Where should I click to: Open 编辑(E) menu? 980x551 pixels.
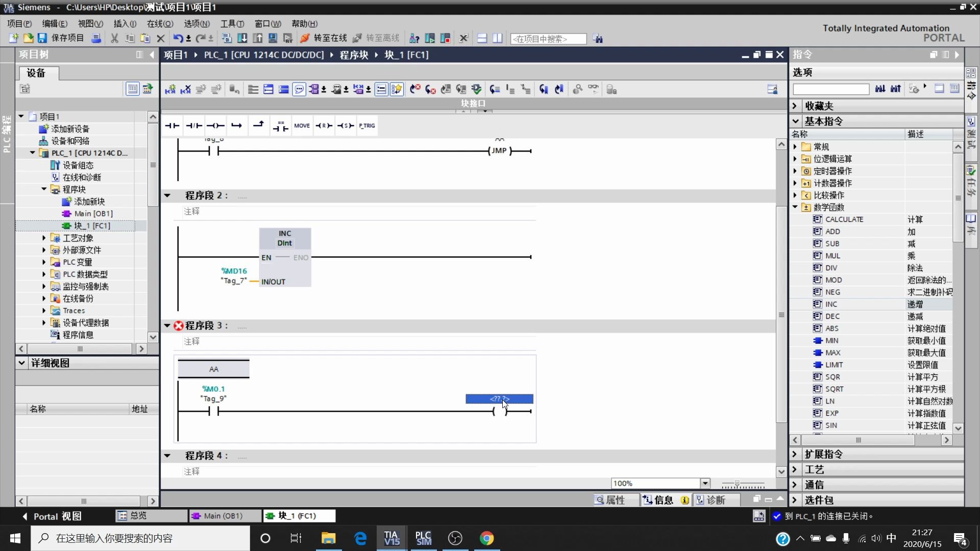click(55, 23)
